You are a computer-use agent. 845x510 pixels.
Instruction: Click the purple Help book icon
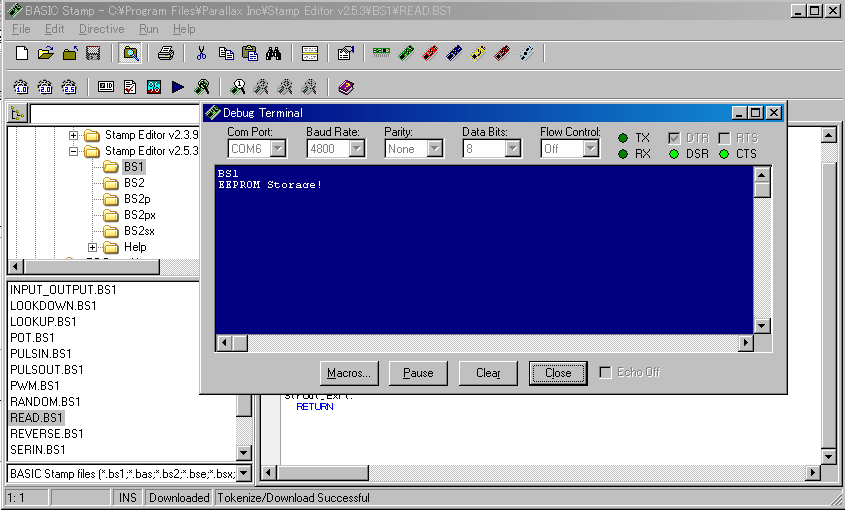click(346, 87)
